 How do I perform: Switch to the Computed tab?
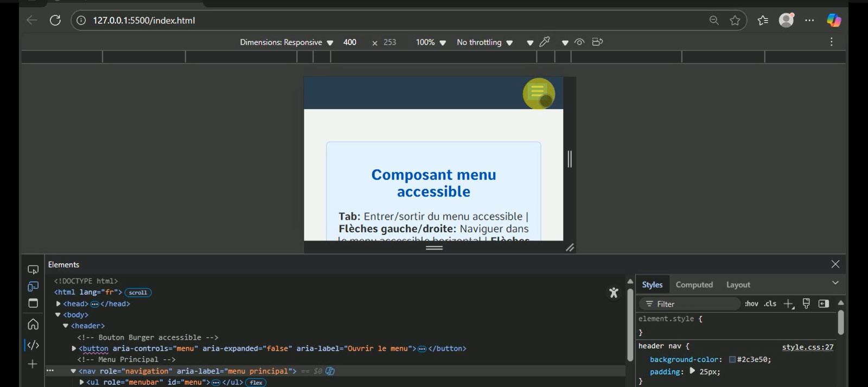coord(694,285)
